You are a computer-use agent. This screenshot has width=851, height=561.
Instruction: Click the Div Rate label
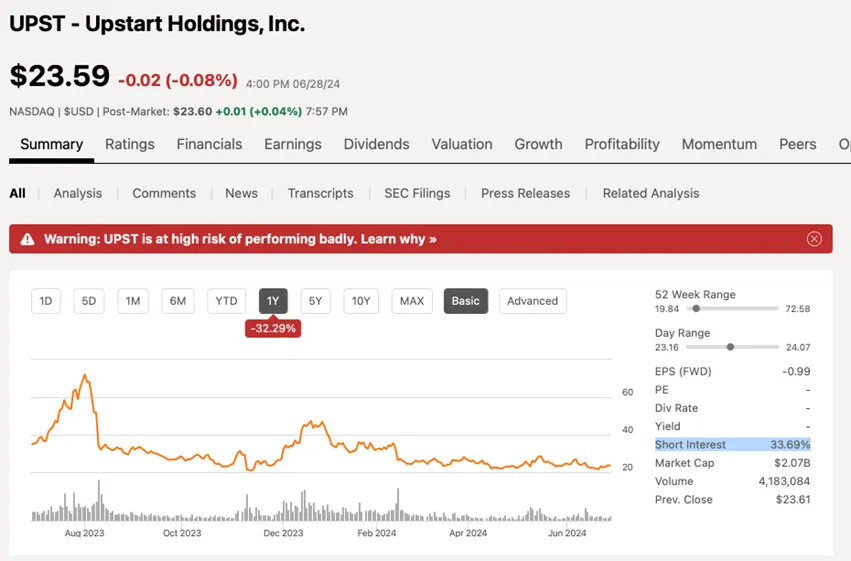(676, 408)
